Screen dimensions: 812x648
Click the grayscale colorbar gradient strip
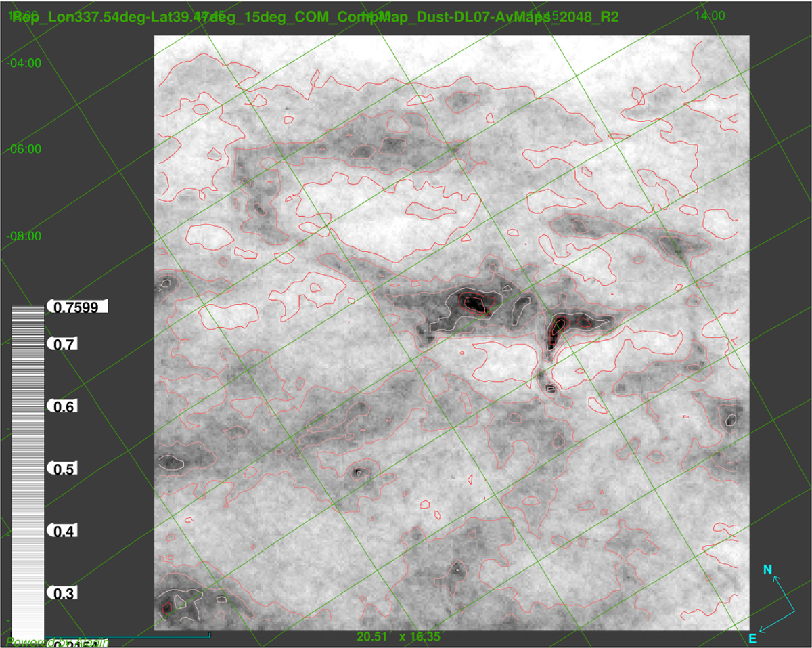27,467
